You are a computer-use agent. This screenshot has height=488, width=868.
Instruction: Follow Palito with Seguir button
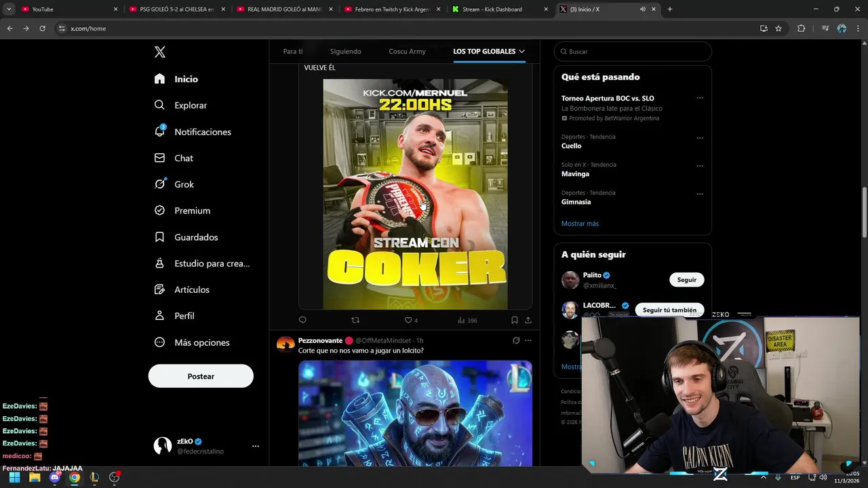pos(687,279)
